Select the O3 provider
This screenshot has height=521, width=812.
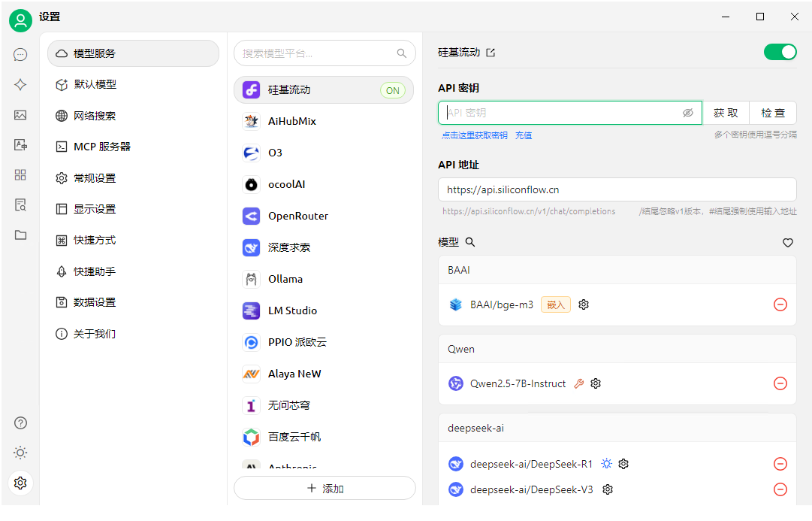[324, 153]
